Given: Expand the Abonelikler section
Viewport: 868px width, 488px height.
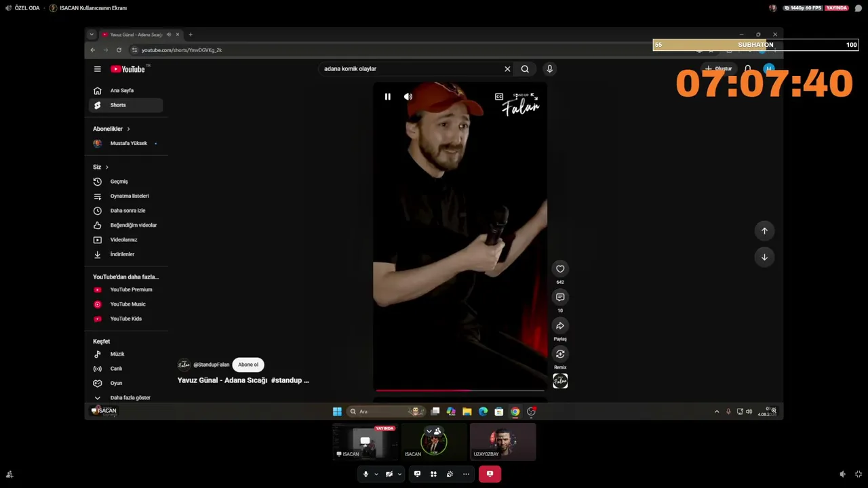Looking at the screenshot, I should (x=111, y=129).
